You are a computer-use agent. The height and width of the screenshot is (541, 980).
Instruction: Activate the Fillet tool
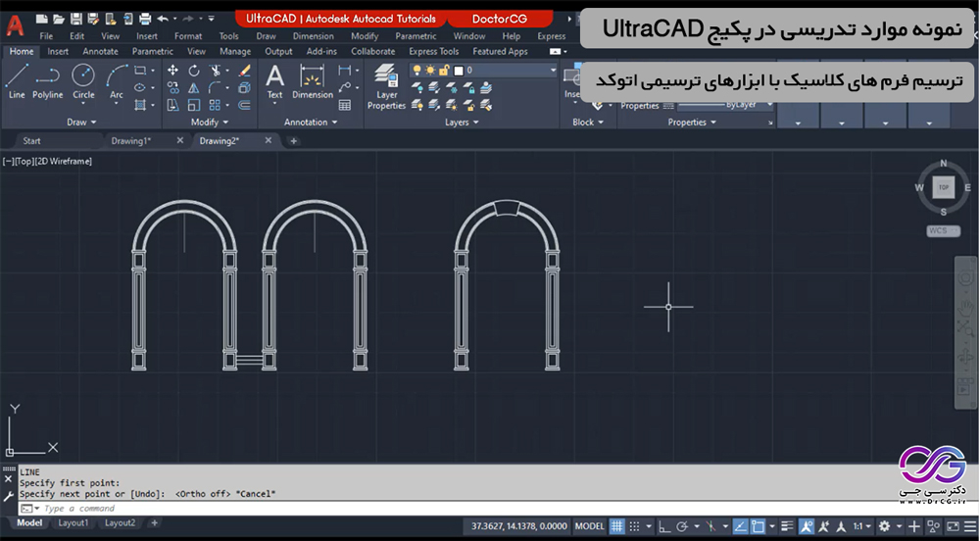pos(215,87)
